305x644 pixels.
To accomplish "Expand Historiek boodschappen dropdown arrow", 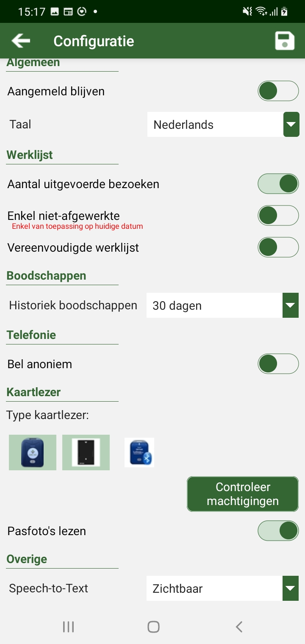I will 291,305.
